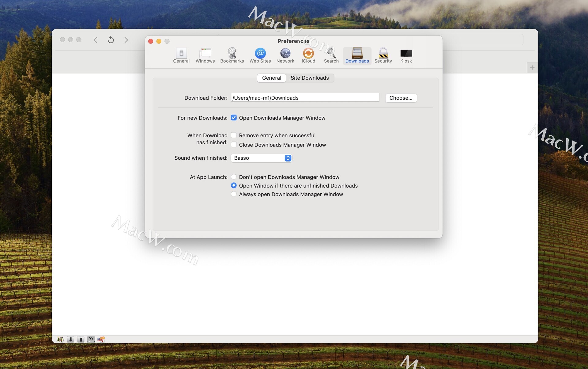Open the Network preferences pane
Screen dimensions: 588x369
coord(285,55)
